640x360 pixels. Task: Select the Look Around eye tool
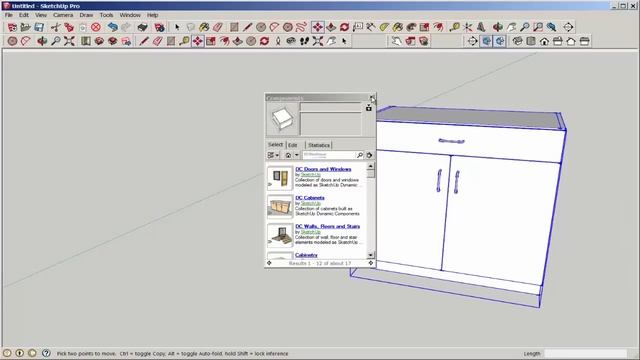pos(291,41)
